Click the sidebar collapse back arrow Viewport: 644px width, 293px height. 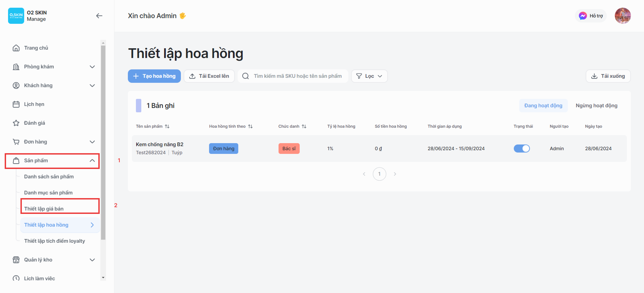pos(99,16)
